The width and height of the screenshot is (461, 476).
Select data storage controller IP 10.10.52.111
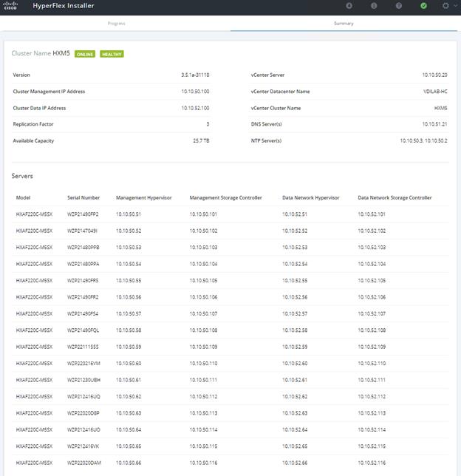coord(372,380)
